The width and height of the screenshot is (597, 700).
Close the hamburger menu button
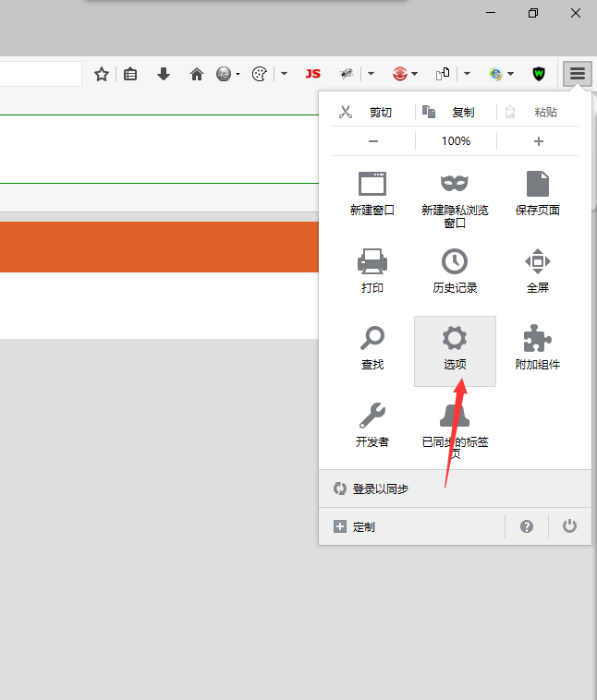pyautogui.click(x=578, y=74)
